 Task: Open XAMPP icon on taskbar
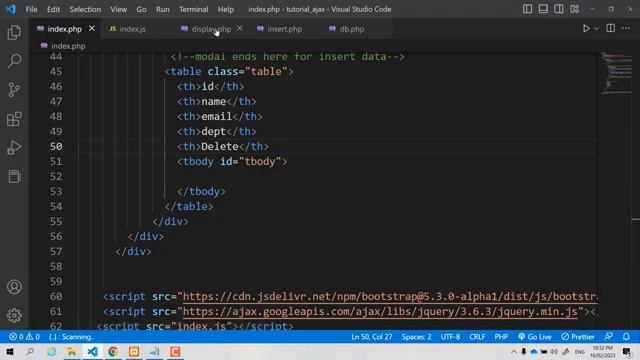134,351
